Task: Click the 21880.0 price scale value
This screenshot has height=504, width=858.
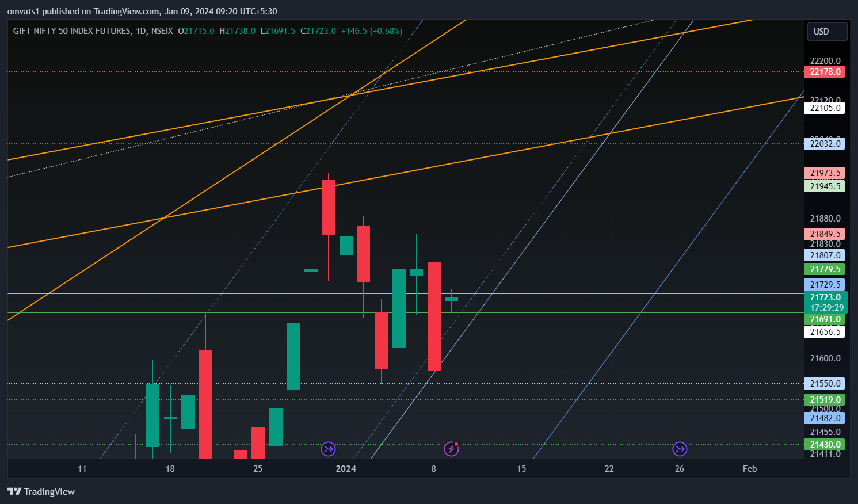Action: (825, 219)
